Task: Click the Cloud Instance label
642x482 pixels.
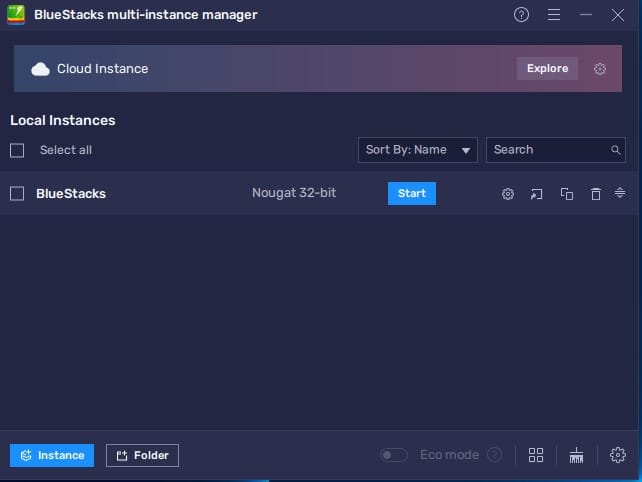Action: 102,69
